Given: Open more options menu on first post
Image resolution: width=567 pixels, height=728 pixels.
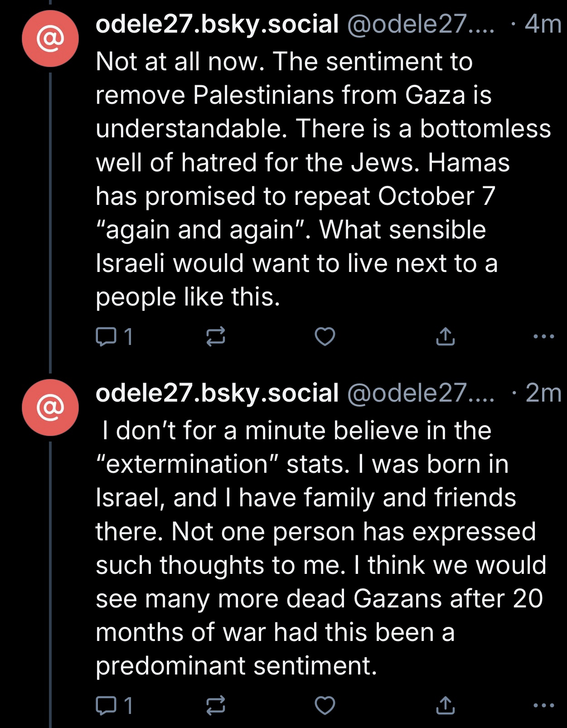Looking at the screenshot, I should [x=543, y=337].
